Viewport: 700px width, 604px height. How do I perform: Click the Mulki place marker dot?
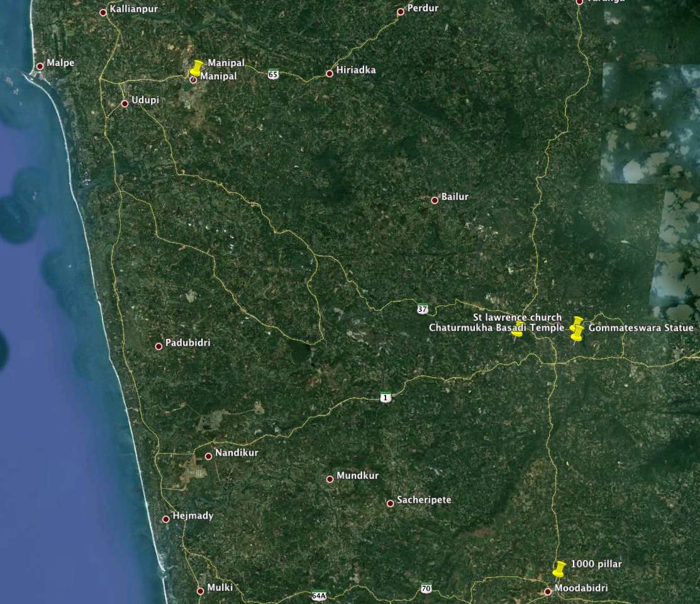click(201, 591)
